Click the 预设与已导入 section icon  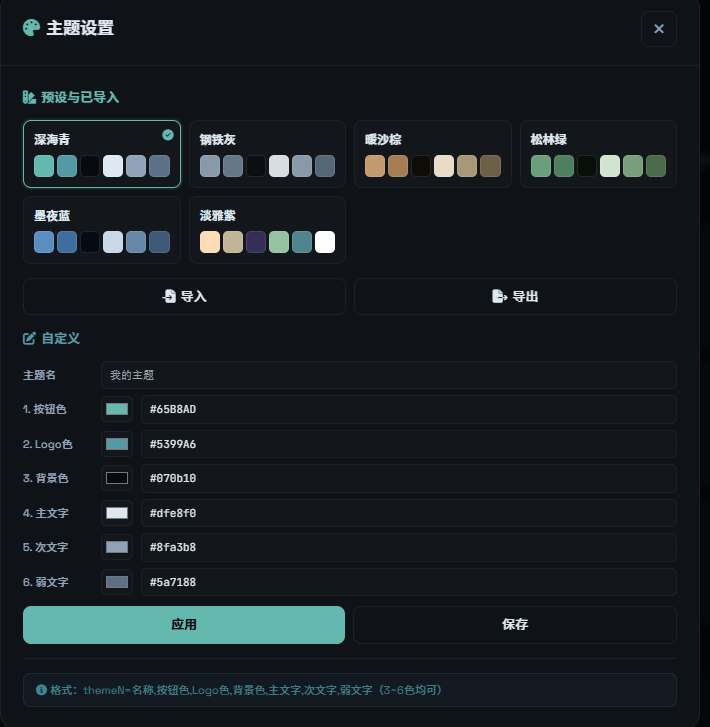tap(29, 97)
